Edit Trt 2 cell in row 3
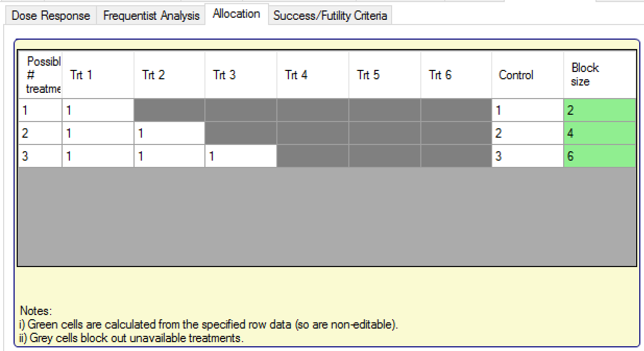 click(x=169, y=156)
